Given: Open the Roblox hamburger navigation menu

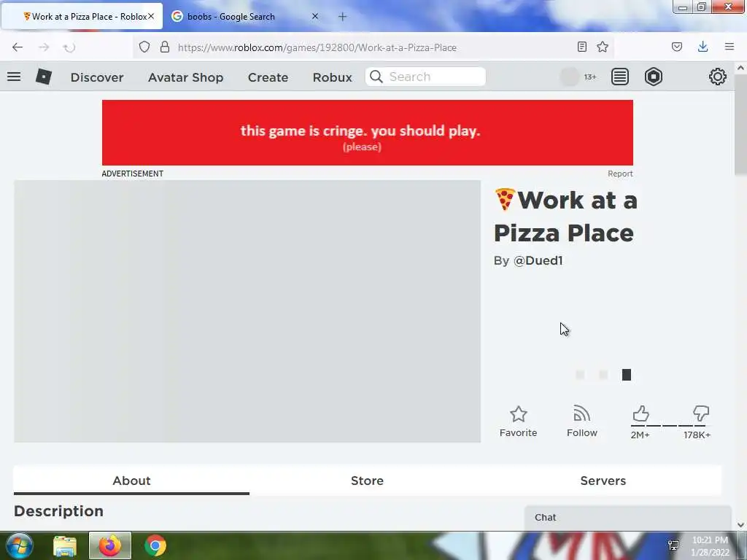Looking at the screenshot, I should tap(14, 77).
